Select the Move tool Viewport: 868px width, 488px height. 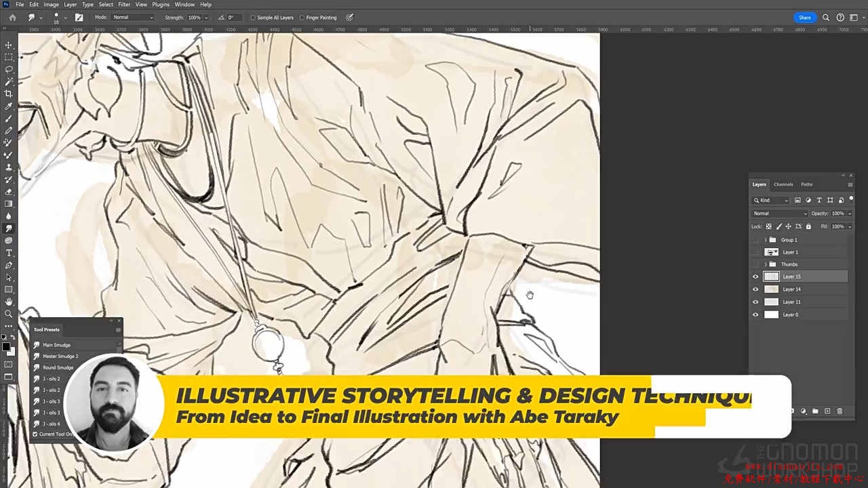click(x=9, y=45)
